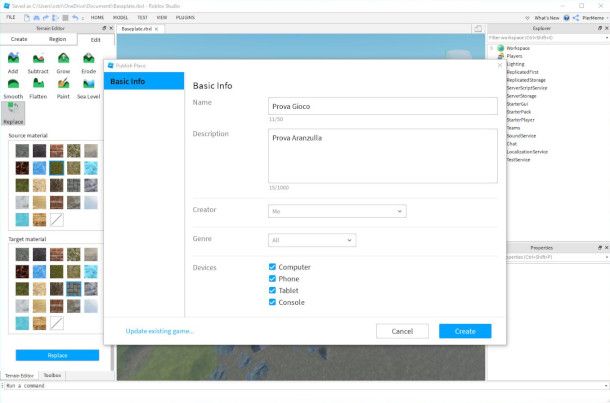This screenshot has width=610, height=403.
Task: Close the Terrain Editor panel
Action: click(x=111, y=28)
